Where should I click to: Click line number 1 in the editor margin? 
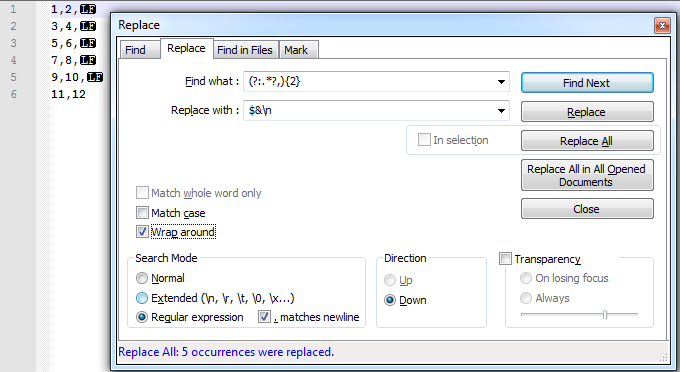(x=13, y=9)
